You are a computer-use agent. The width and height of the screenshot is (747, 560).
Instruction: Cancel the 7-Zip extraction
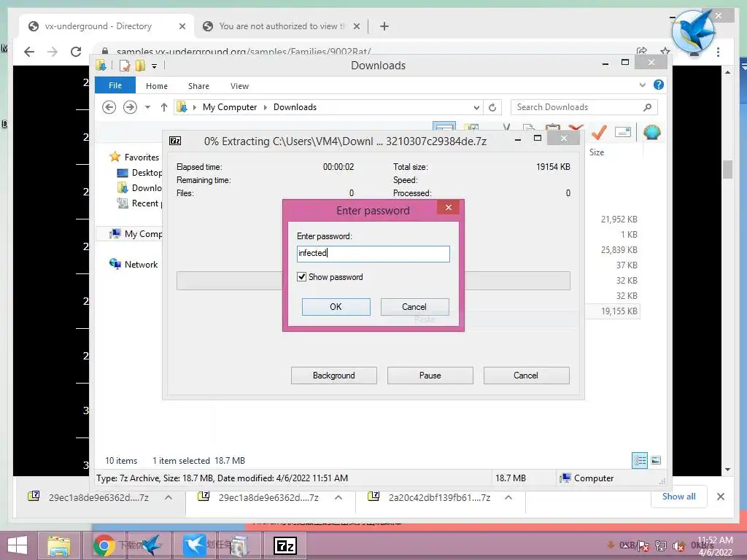[x=526, y=376]
